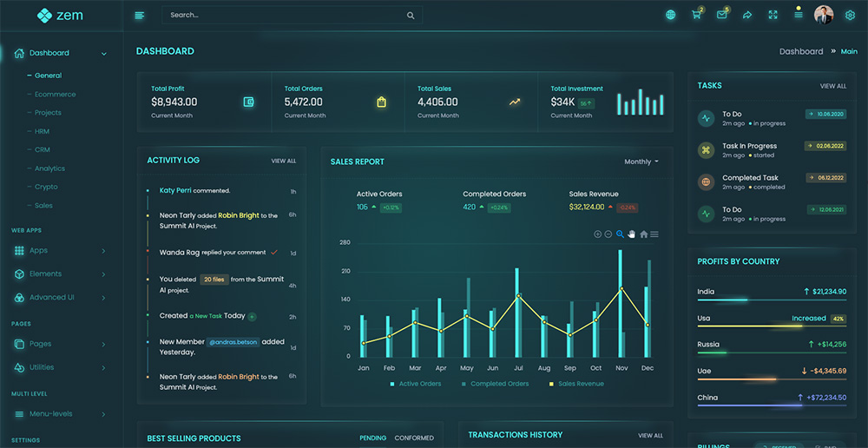Viewport: 868px width, 448px height.
Task: Open the language globe icon
Action: [670, 15]
